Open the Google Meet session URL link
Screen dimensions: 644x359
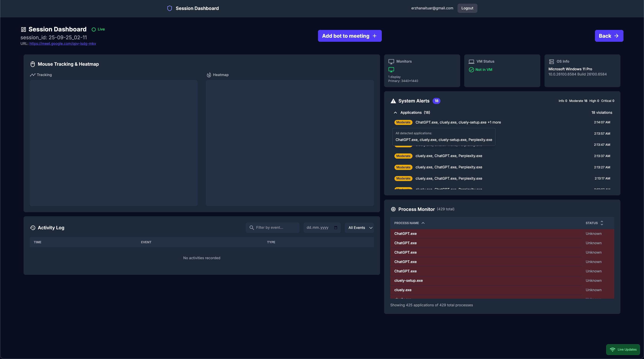pyautogui.click(x=62, y=43)
